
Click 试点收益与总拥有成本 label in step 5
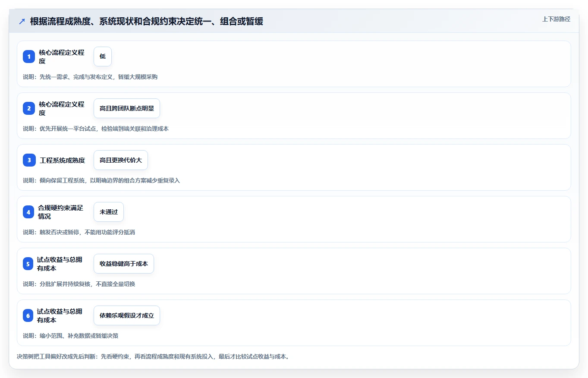point(60,264)
